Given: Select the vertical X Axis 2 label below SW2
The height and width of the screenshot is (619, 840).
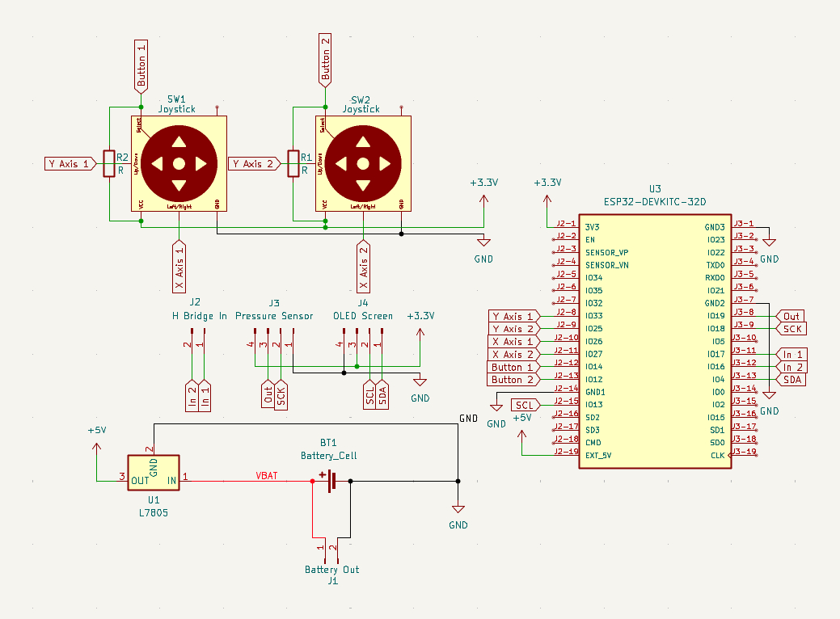Looking at the screenshot, I should [x=363, y=267].
